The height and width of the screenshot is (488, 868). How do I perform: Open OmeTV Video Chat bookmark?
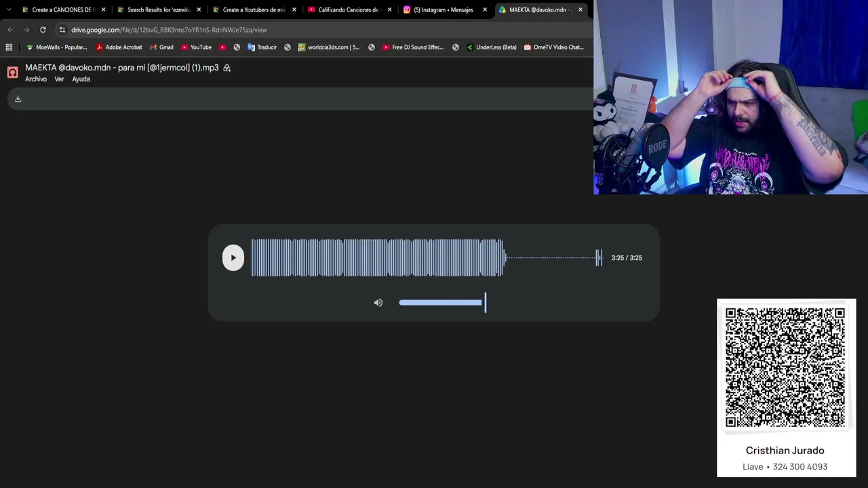coord(553,47)
